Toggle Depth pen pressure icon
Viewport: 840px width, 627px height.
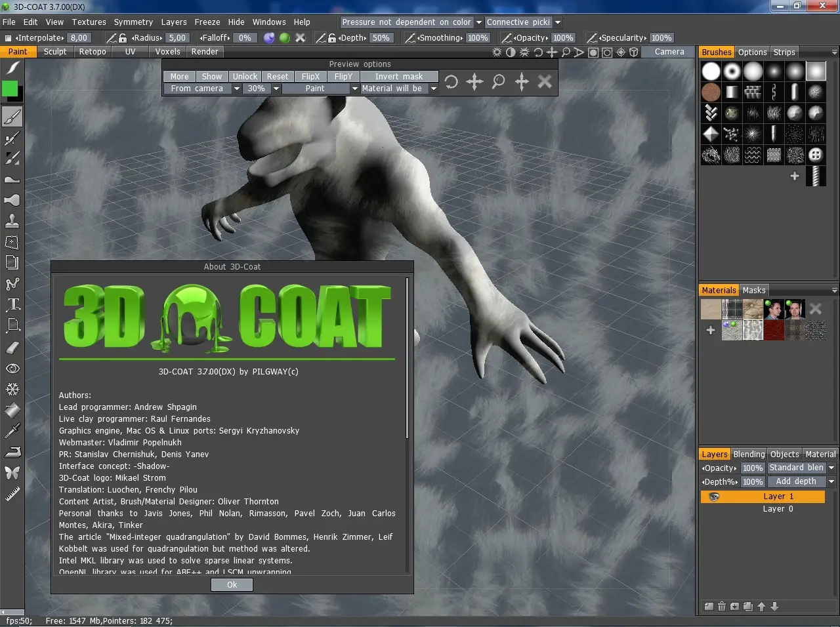pyautogui.click(x=322, y=38)
